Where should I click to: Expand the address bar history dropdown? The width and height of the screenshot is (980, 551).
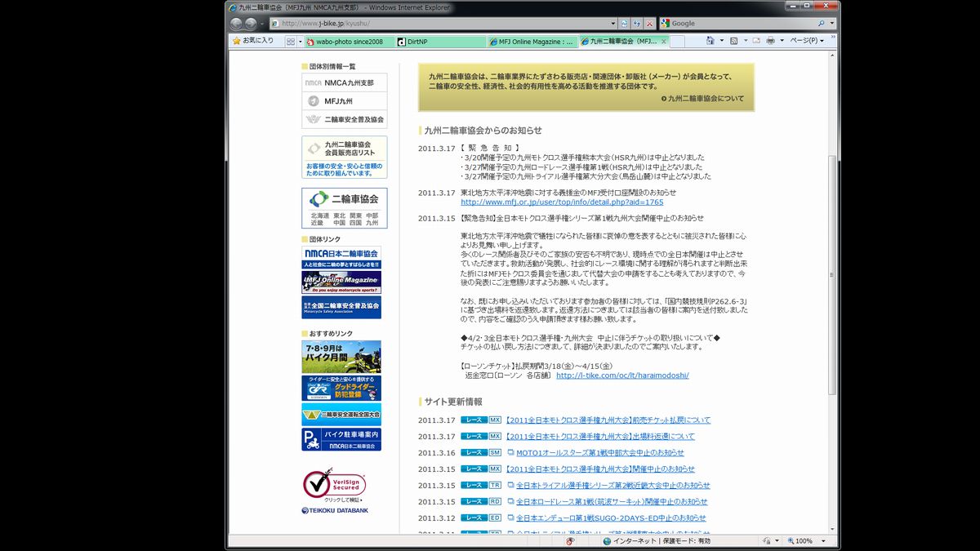pyautogui.click(x=612, y=24)
